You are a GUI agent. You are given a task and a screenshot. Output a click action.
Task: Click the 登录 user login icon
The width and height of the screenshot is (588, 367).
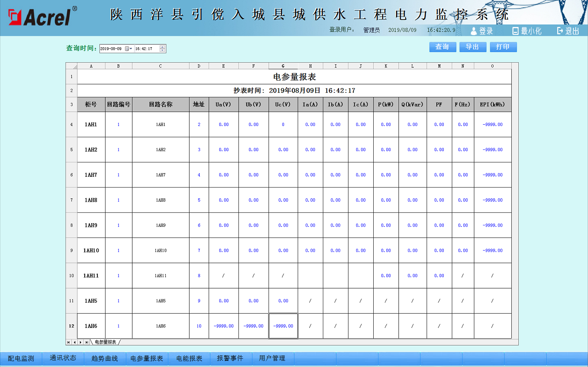[473, 31]
